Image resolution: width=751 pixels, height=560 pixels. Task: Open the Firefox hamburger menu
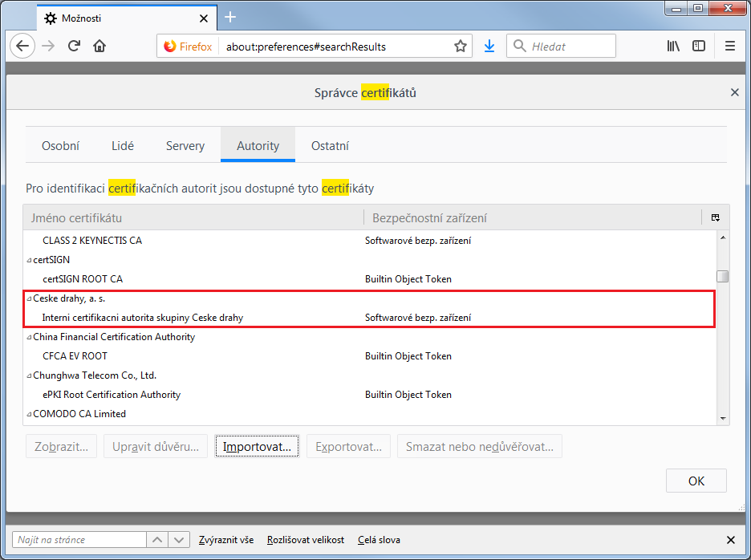click(730, 46)
